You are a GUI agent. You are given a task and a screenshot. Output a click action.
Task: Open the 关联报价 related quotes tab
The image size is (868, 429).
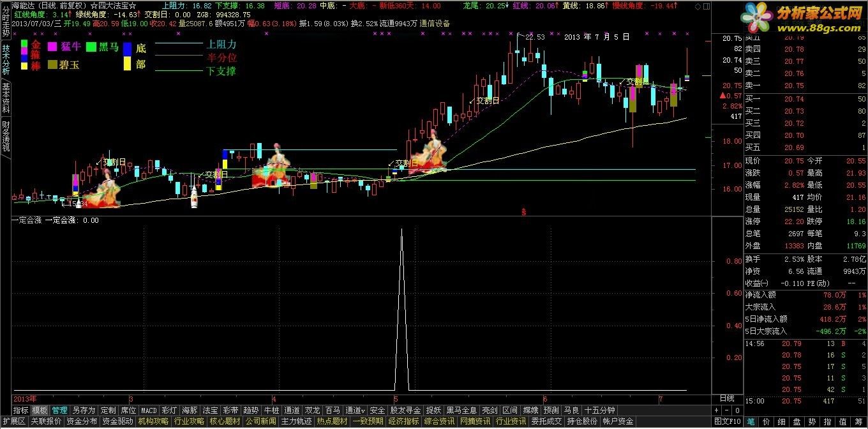(x=46, y=421)
